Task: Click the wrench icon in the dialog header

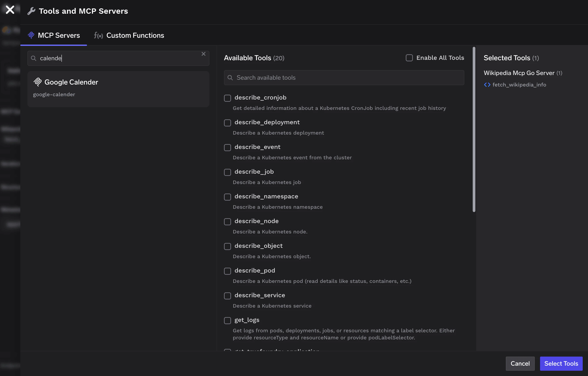Action: (x=32, y=11)
